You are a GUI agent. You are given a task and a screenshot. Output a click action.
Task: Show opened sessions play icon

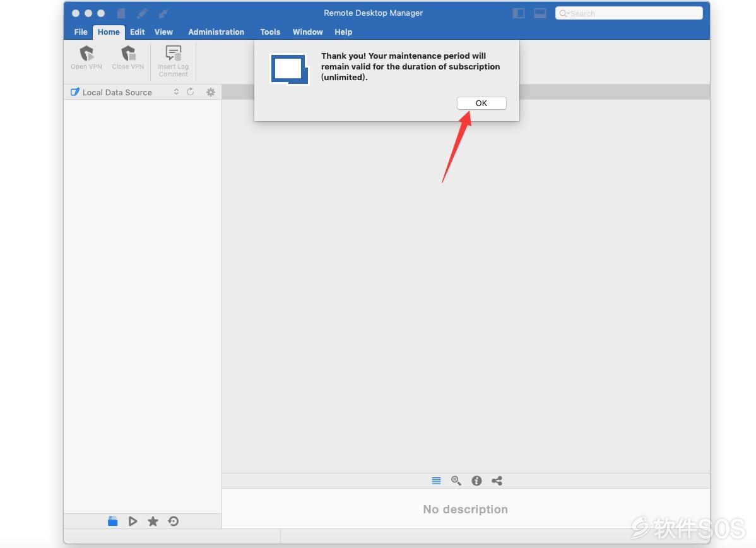(x=133, y=521)
